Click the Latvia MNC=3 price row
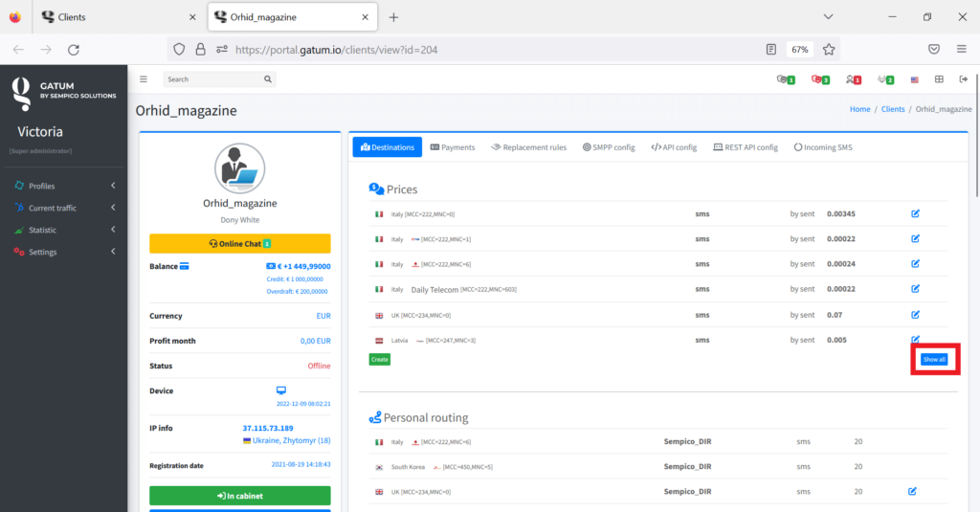 (658, 340)
